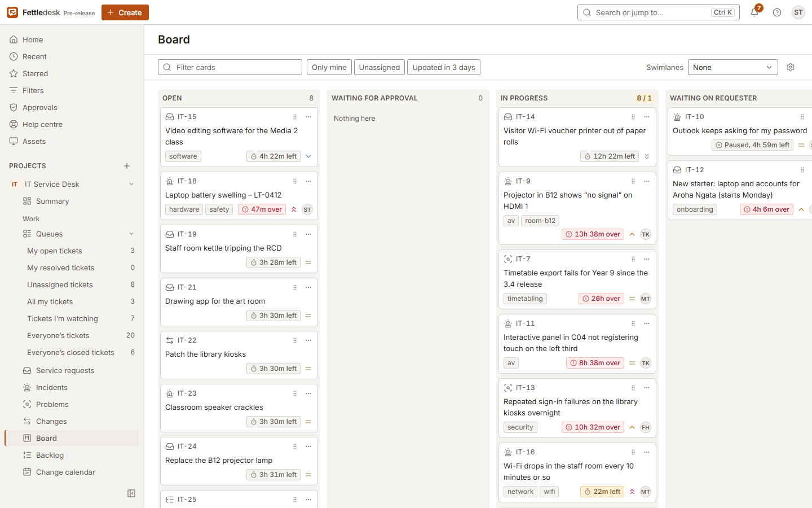Open the Swimlanes dropdown
Screen dimensions: 812x508
(x=733, y=67)
